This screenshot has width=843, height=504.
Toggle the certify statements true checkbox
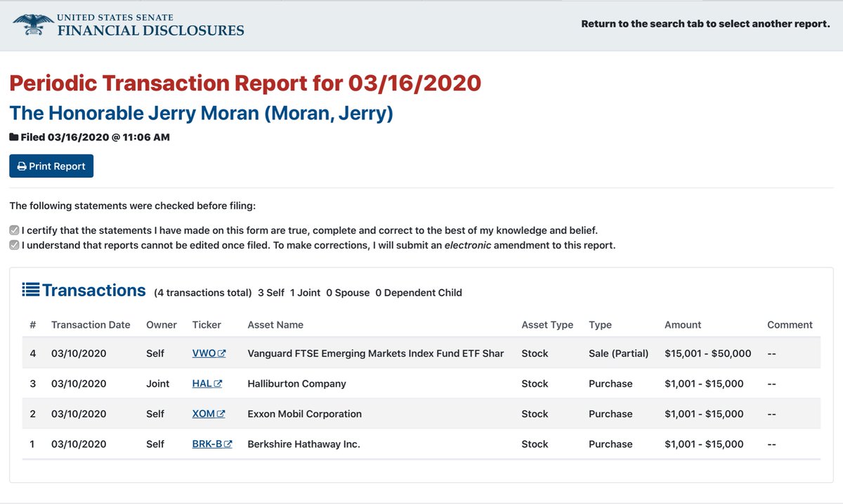tap(14, 230)
